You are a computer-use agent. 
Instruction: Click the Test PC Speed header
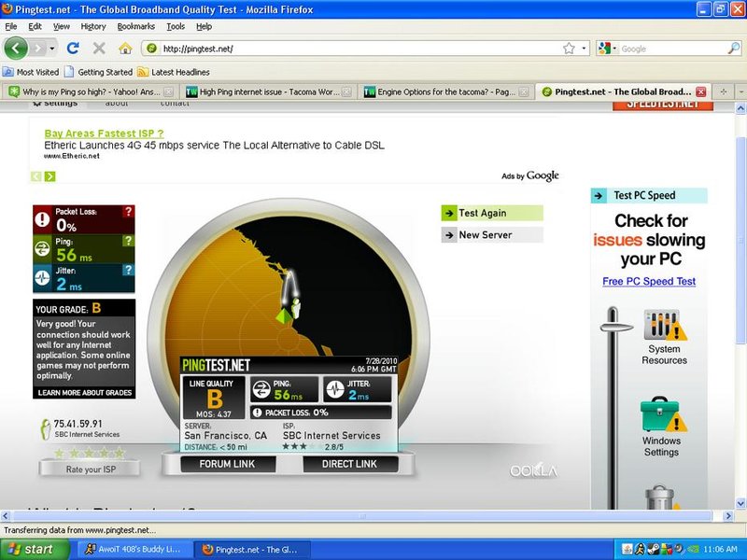click(649, 195)
